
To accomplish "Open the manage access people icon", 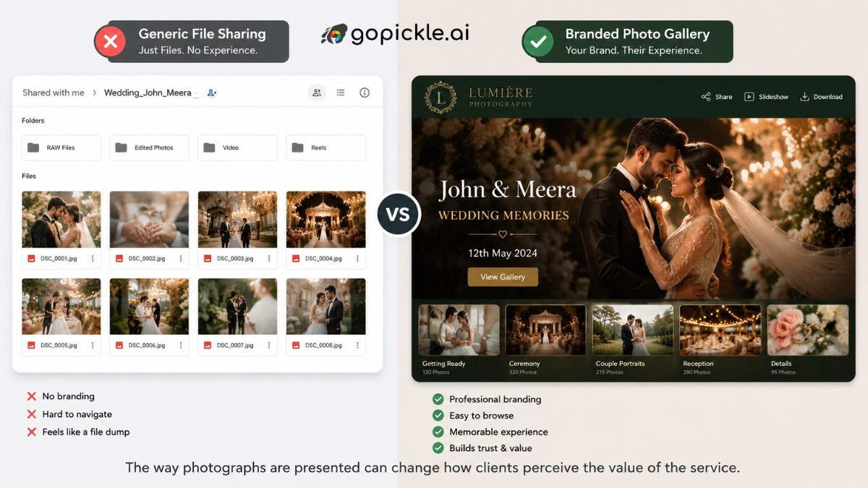I will pyautogui.click(x=317, y=93).
